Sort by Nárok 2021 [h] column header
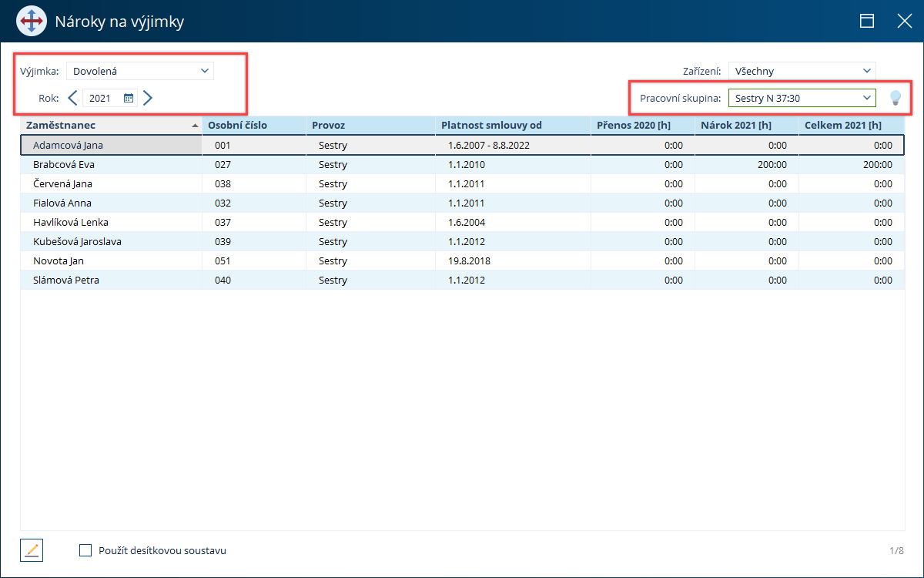Viewport: 924px width, 578px height. pyautogui.click(x=746, y=125)
